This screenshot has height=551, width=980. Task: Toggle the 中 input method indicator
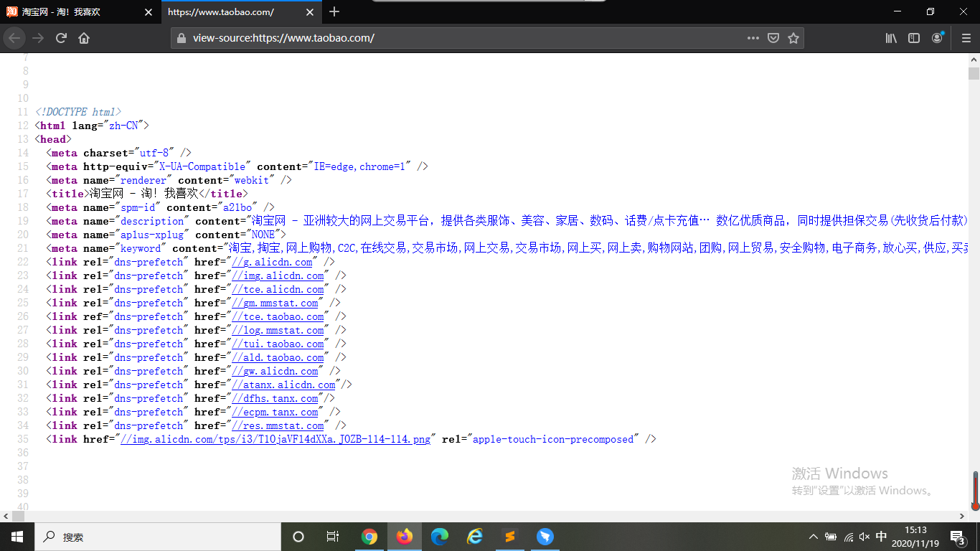[882, 537]
